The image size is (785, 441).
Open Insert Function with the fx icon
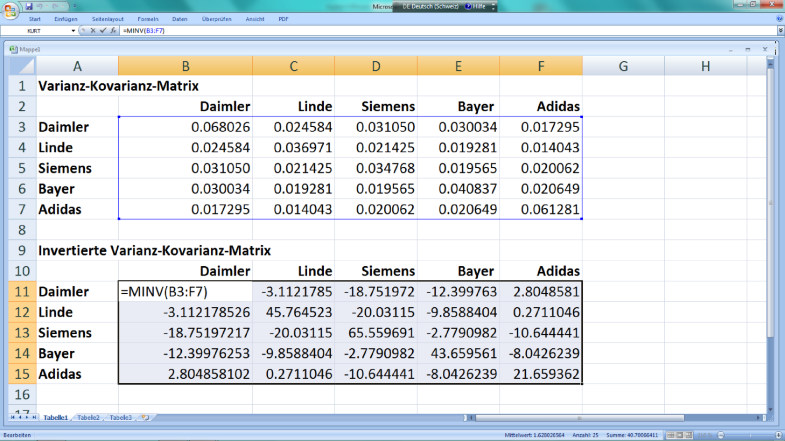[x=113, y=31]
